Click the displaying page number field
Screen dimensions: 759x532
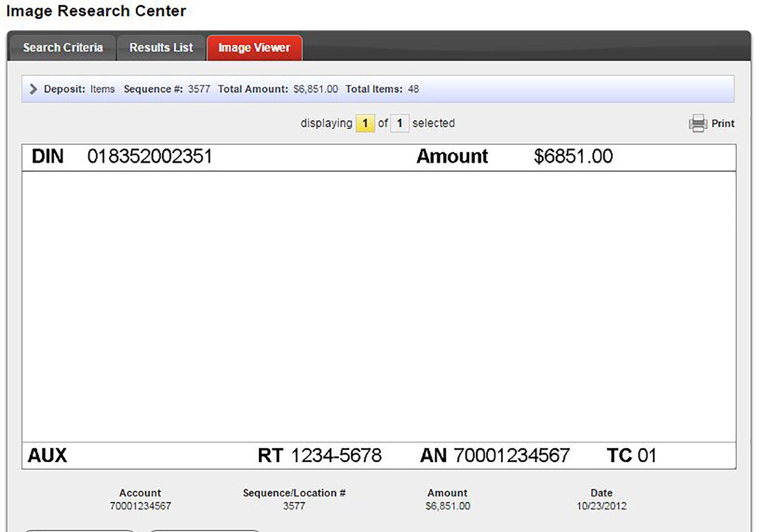point(365,123)
